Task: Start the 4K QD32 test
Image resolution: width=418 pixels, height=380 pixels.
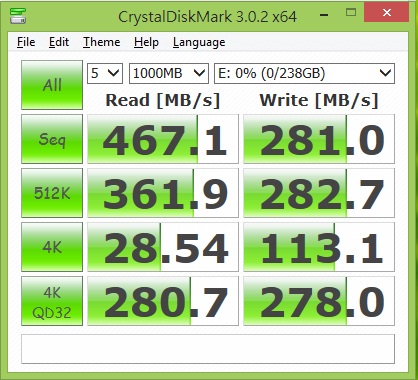Action: click(52, 301)
